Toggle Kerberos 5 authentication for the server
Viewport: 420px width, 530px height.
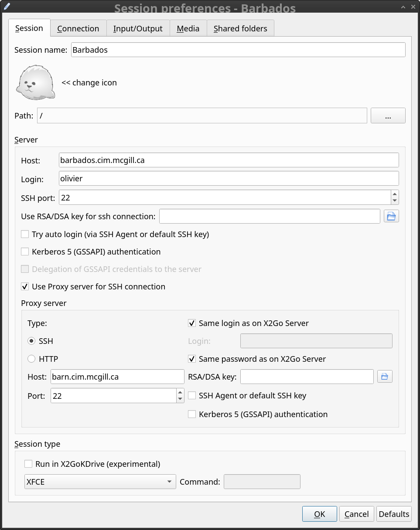25,252
